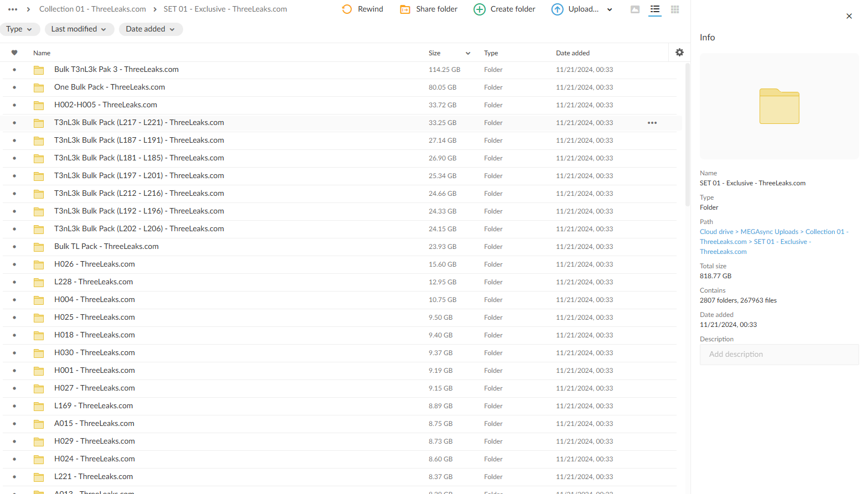Sort the list by Size column
Screen dimensions: 868x494
click(435, 53)
